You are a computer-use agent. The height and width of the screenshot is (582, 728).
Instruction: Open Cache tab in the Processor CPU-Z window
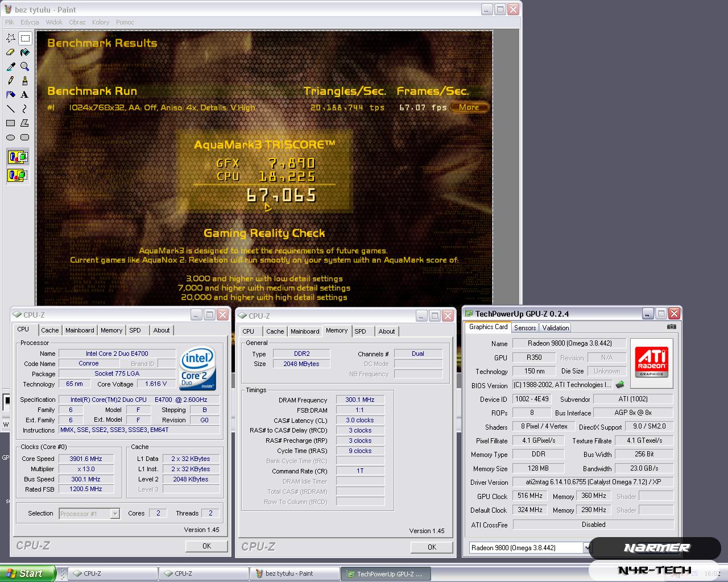click(x=49, y=330)
